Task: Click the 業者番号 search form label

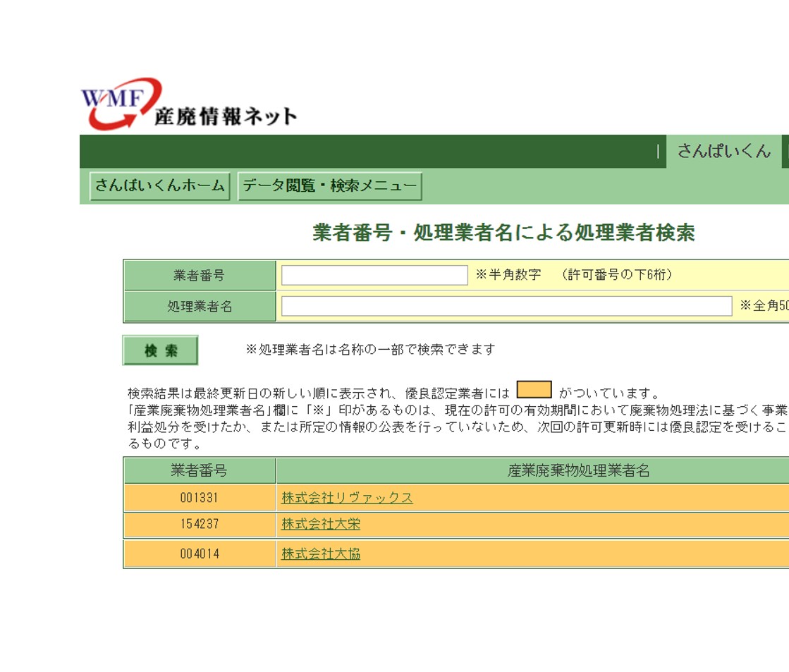Action: (200, 276)
